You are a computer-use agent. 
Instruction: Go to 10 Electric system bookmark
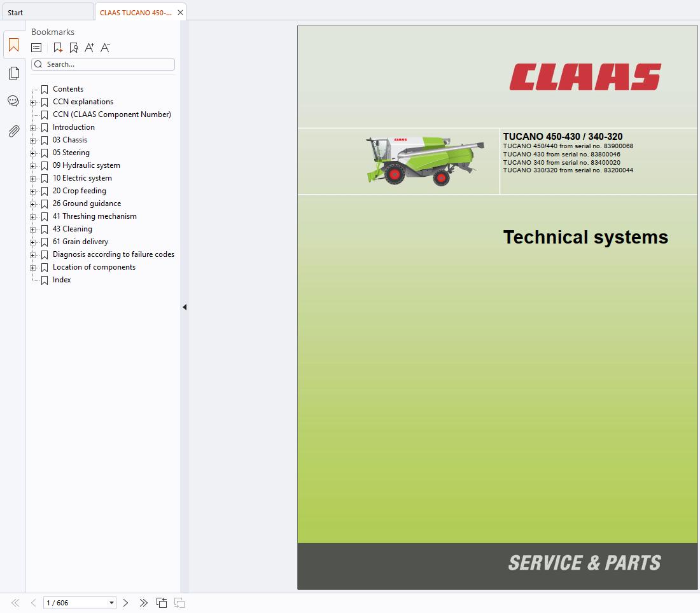pyautogui.click(x=82, y=178)
